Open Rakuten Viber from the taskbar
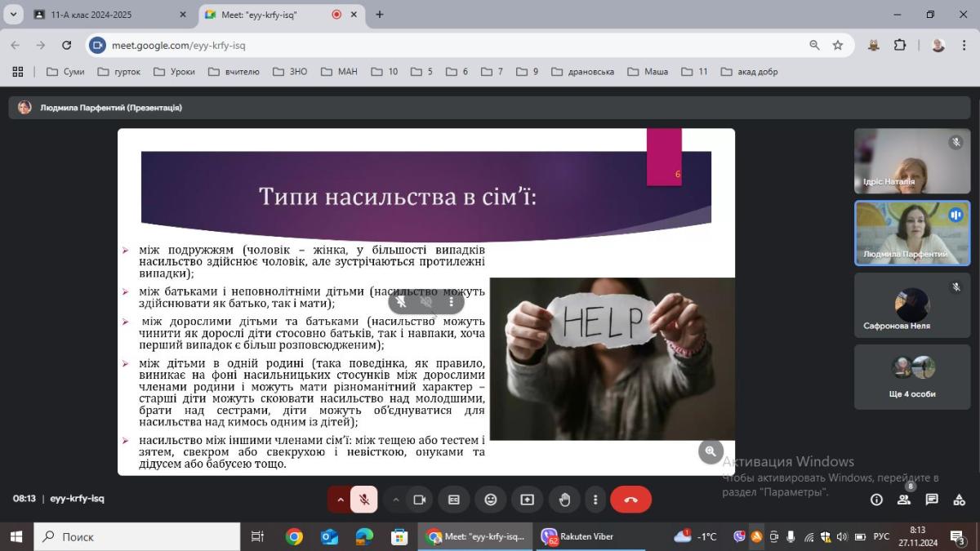Image resolution: width=980 pixels, height=551 pixels. click(x=578, y=536)
